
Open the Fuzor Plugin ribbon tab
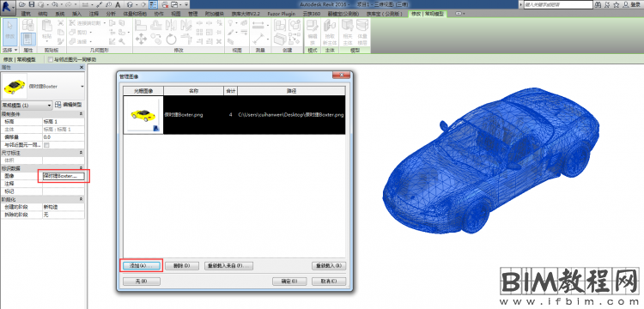click(282, 14)
